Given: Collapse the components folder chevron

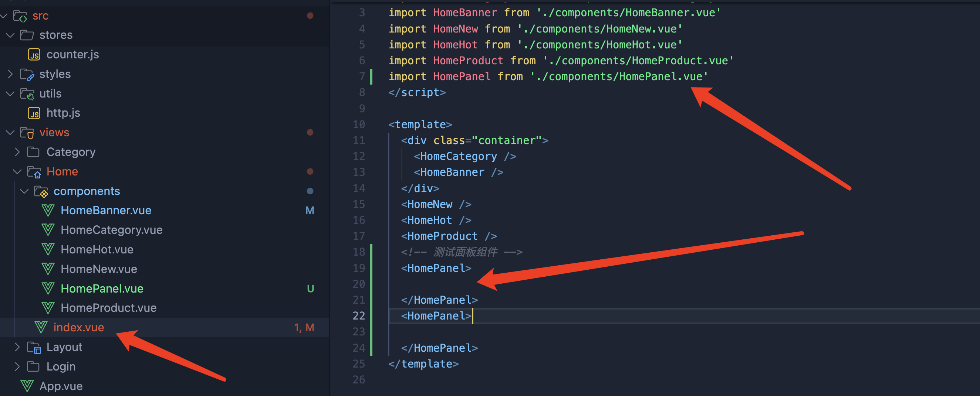Looking at the screenshot, I should click(24, 191).
